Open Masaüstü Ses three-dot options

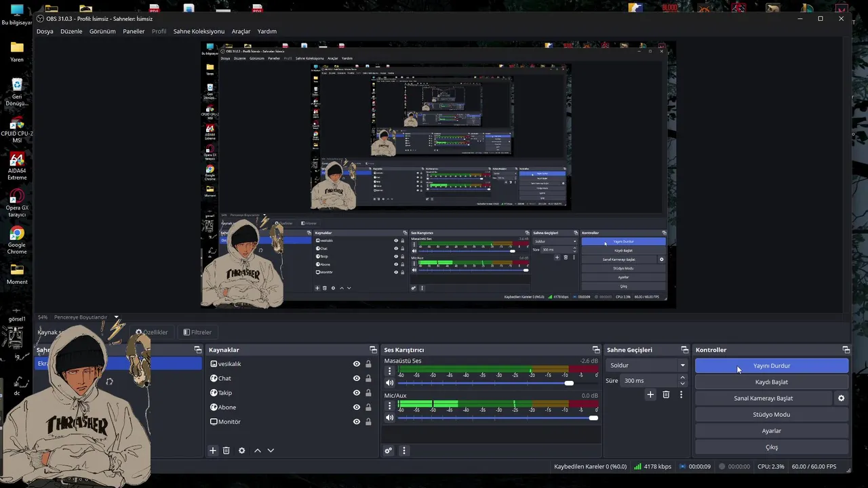pos(390,371)
